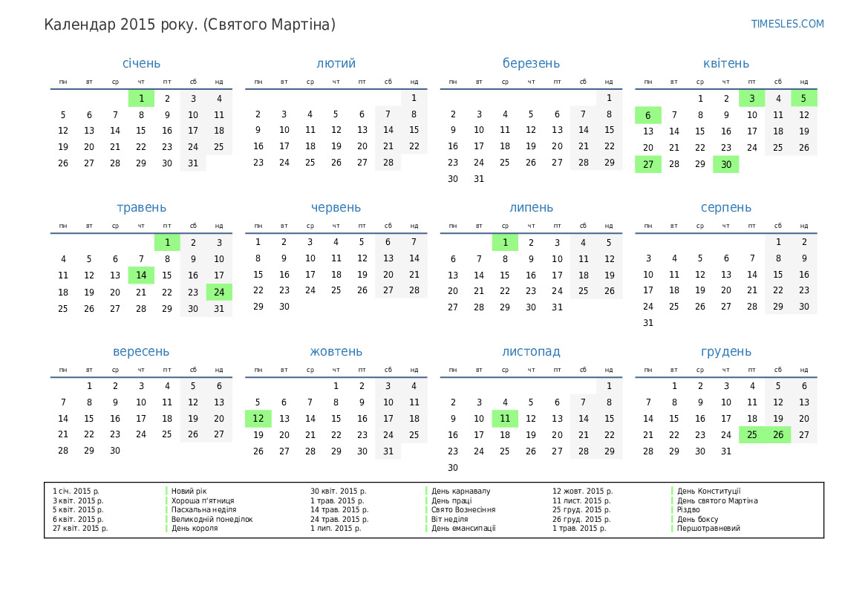Select highlighted May 14 date
Viewport: 868px width, 614px height.
[x=141, y=275]
